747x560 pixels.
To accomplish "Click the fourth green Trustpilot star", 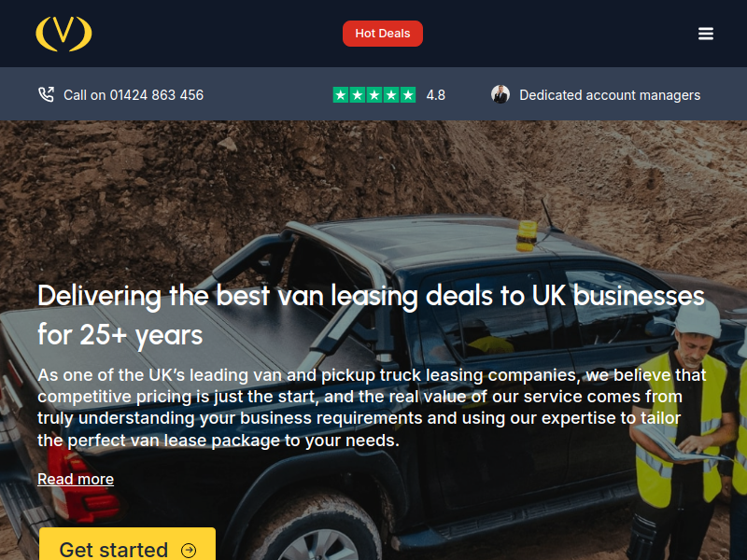I will point(391,95).
